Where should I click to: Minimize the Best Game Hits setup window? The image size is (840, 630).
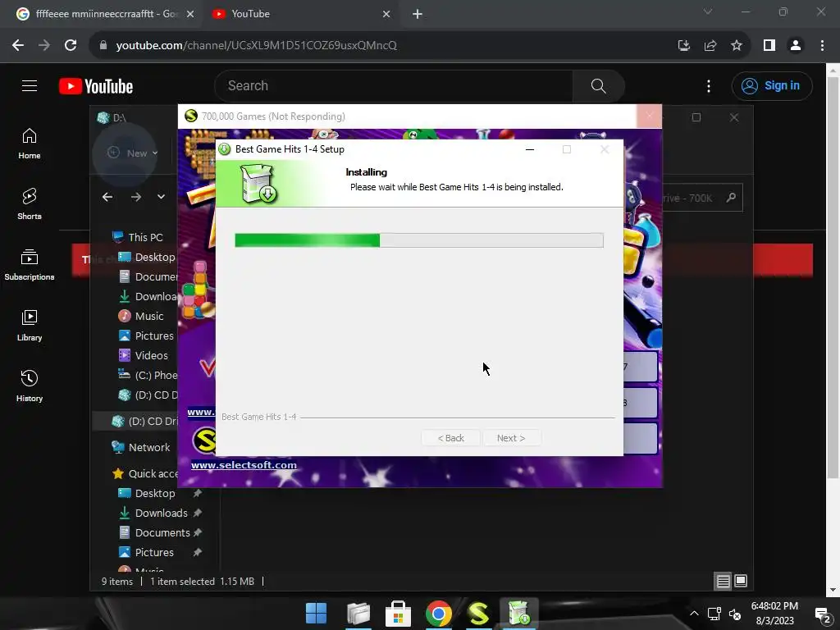(530, 149)
